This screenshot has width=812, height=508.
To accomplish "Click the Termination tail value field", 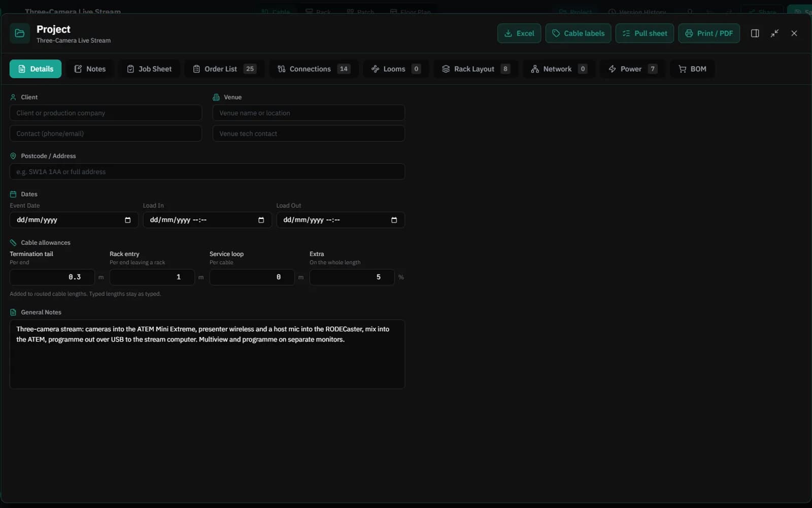I will coord(52,277).
